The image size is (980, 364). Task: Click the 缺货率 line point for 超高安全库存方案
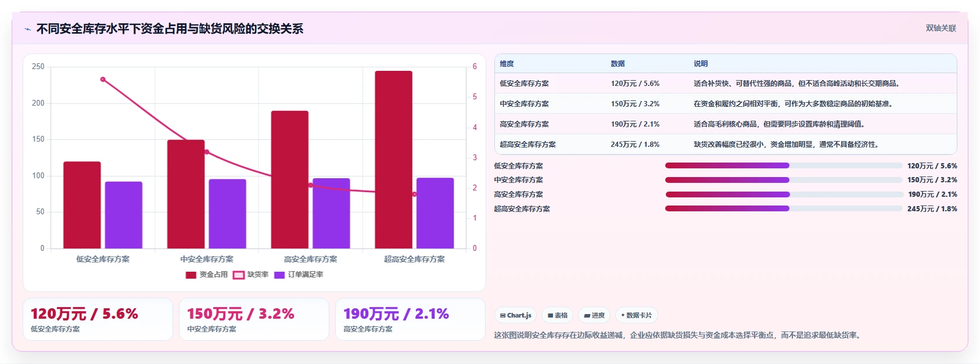tap(414, 194)
